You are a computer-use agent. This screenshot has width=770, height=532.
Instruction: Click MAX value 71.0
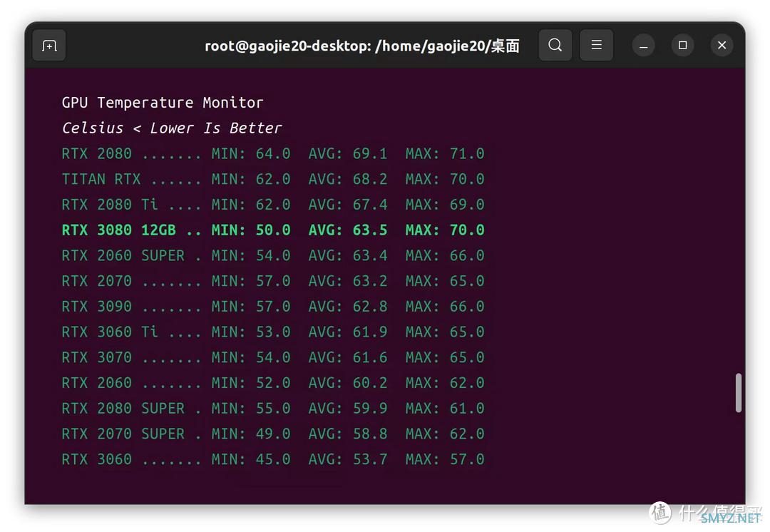(x=467, y=154)
